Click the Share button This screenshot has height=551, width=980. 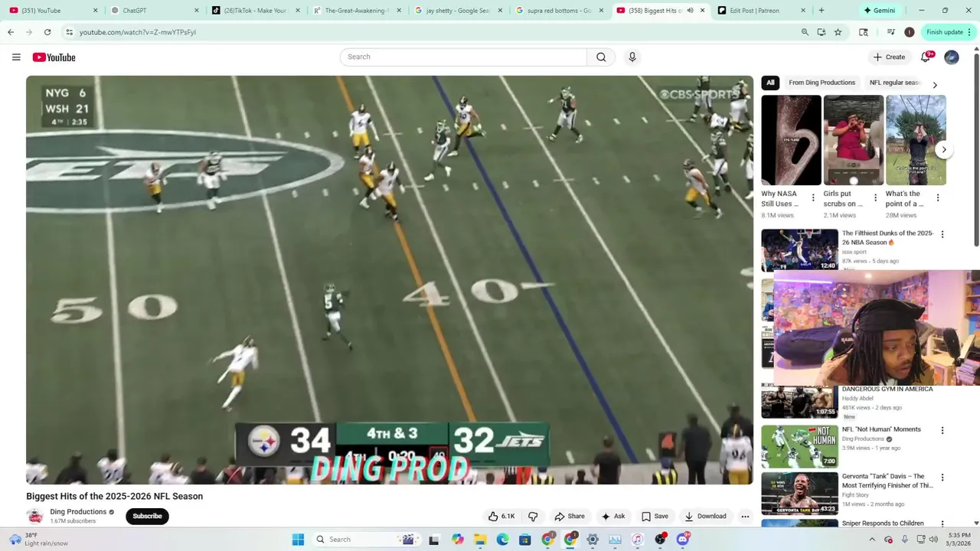click(x=570, y=517)
